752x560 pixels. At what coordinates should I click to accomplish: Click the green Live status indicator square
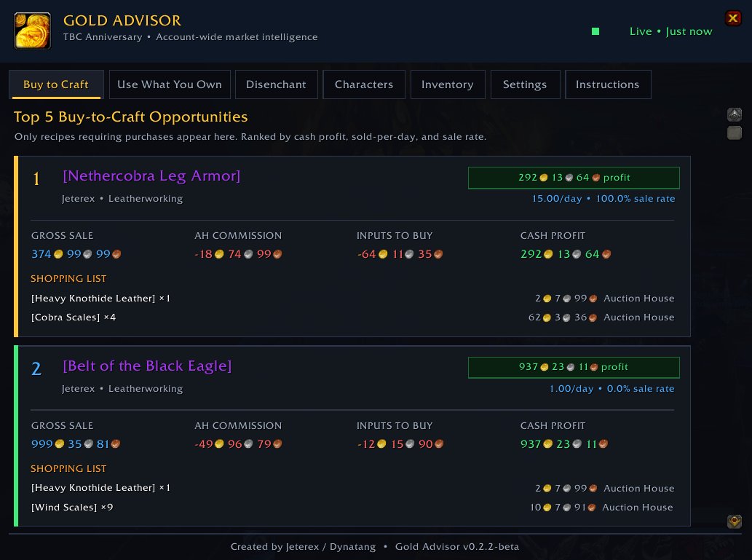click(x=595, y=31)
